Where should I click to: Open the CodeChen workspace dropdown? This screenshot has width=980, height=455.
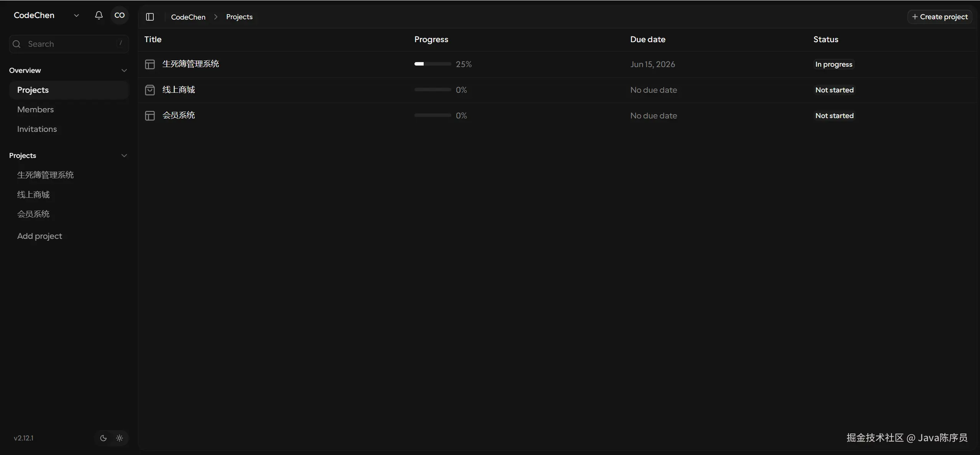[x=46, y=15]
